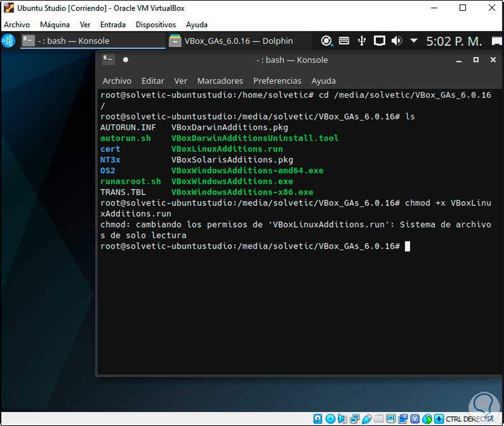
Task: Click VirtualBox optical disc indicator
Action: 330,418
